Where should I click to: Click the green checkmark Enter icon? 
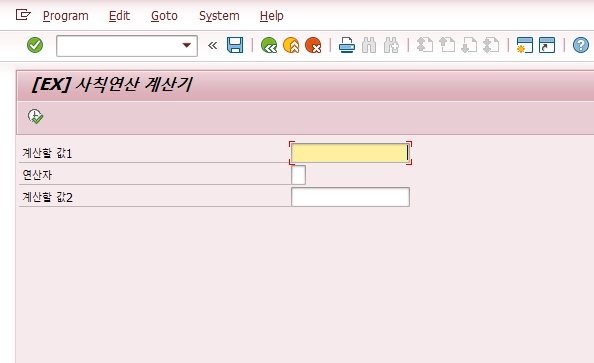point(35,45)
